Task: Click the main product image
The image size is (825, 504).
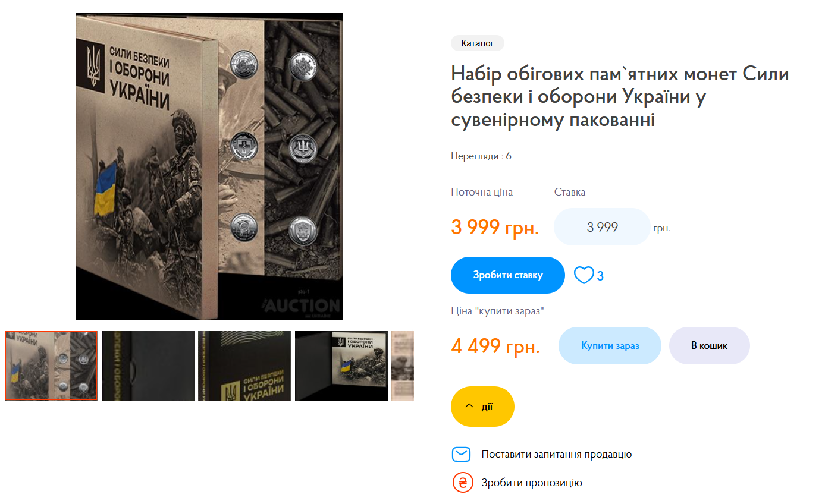Action: [209, 166]
